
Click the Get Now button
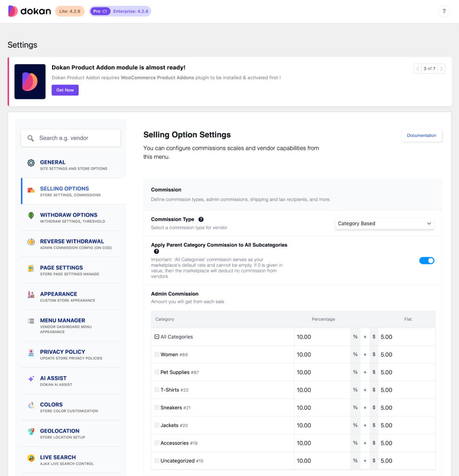(65, 90)
